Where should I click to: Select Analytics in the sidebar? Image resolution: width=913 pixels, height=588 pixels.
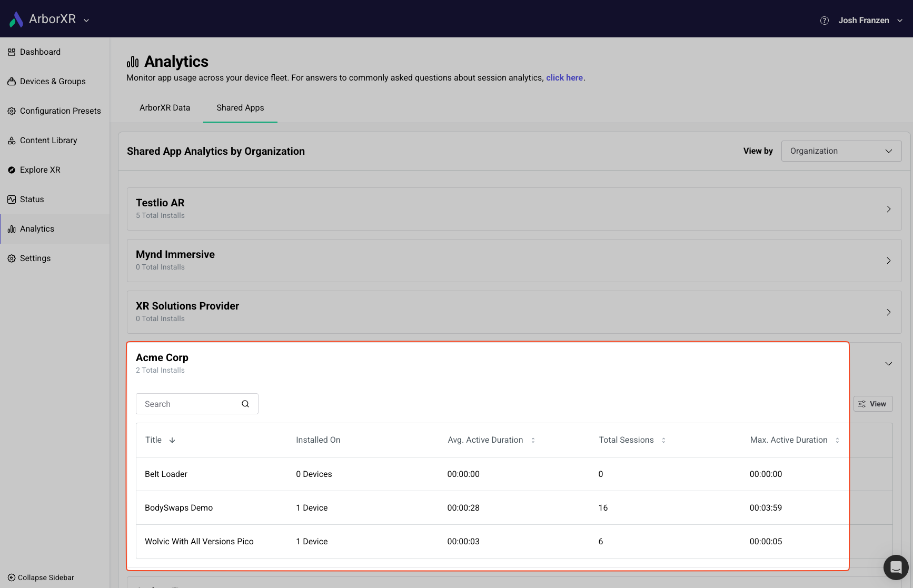coord(55,229)
